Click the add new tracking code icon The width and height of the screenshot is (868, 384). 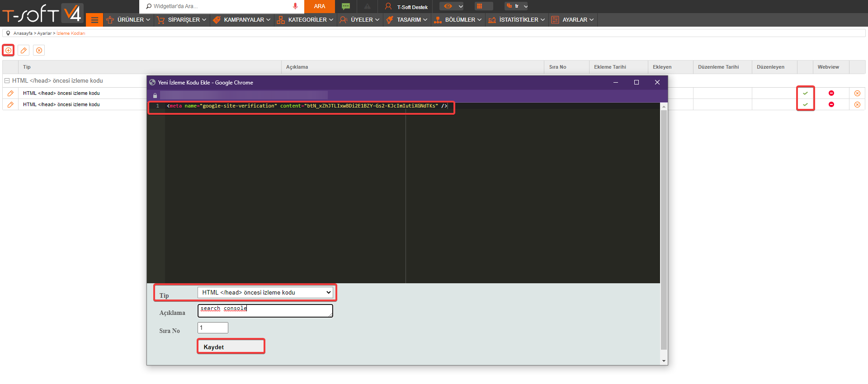click(x=8, y=50)
